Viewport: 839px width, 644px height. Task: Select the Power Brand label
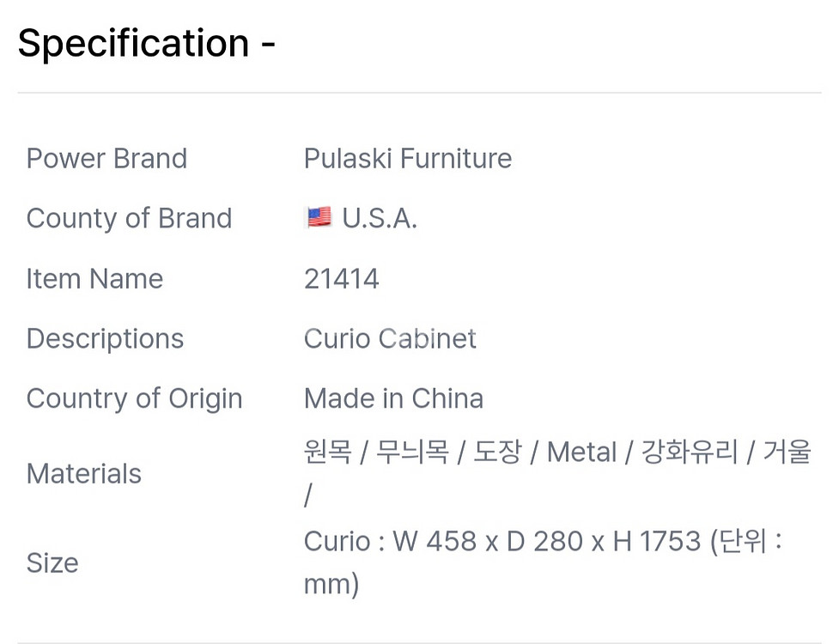click(x=106, y=159)
